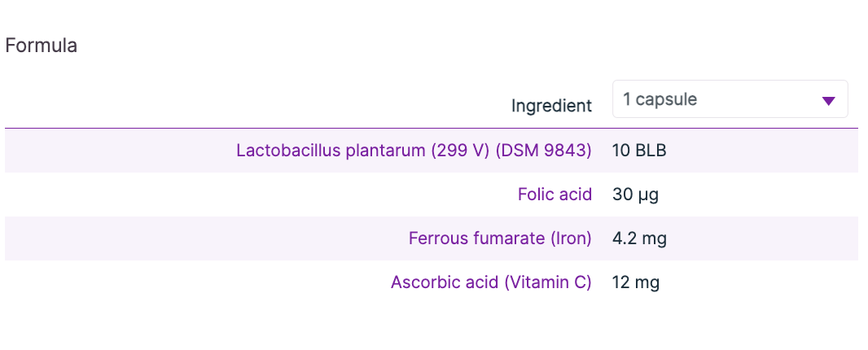Click the "4.2 mg" iron amount

pos(639,238)
